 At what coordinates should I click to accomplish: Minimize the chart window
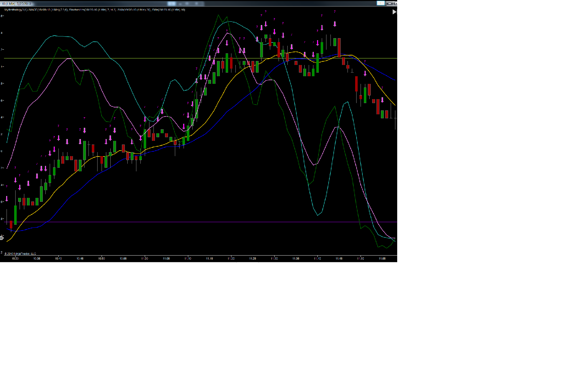click(390, 3)
